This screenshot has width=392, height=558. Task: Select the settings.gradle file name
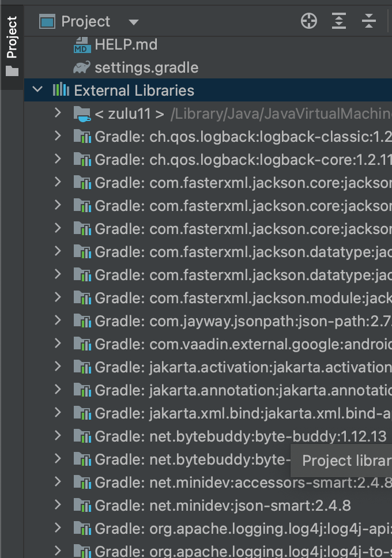(146, 67)
